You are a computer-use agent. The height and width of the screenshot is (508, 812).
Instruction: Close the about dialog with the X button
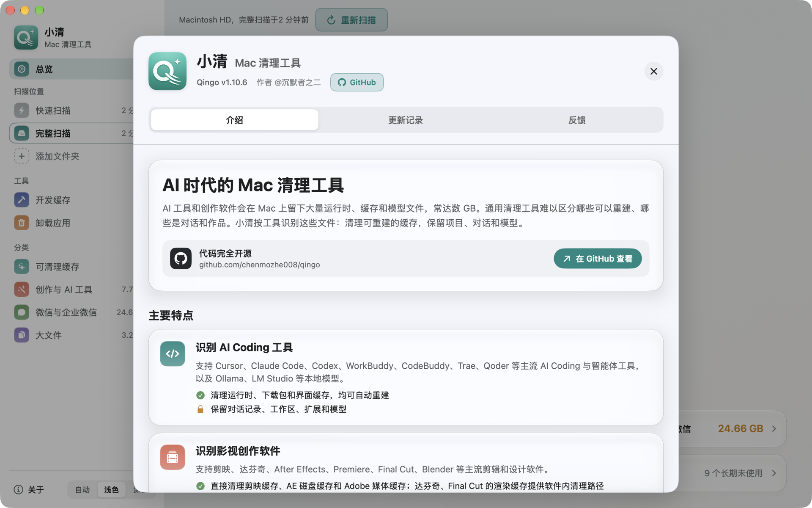(x=654, y=71)
